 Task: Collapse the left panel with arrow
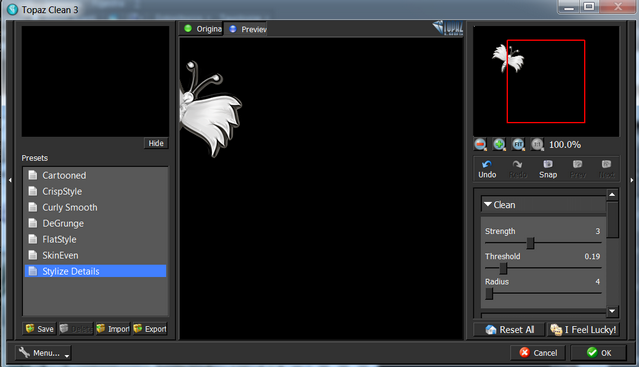point(10,180)
